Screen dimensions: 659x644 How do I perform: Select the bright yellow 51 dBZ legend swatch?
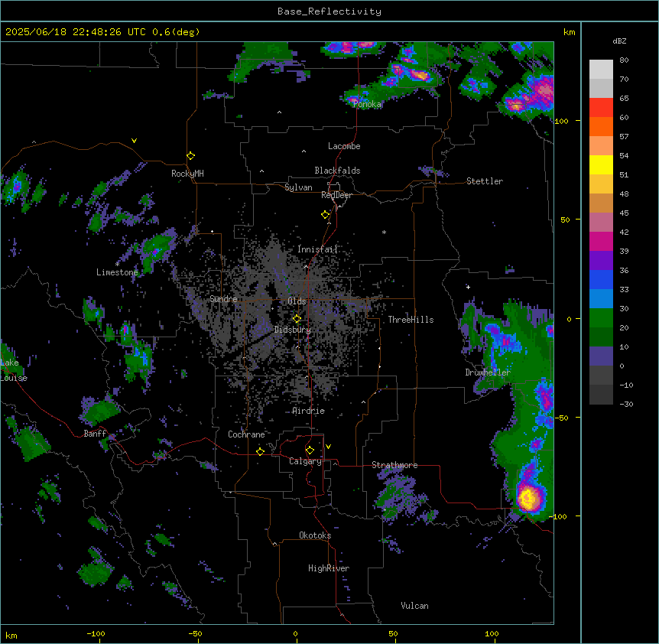pyautogui.click(x=601, y=164)
